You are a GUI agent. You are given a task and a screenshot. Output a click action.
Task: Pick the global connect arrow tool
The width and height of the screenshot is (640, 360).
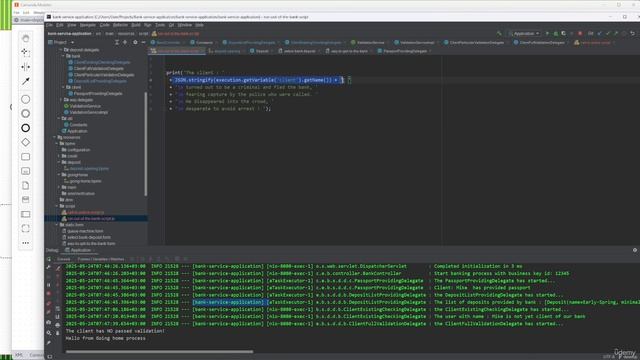click(x=25, y=81)
